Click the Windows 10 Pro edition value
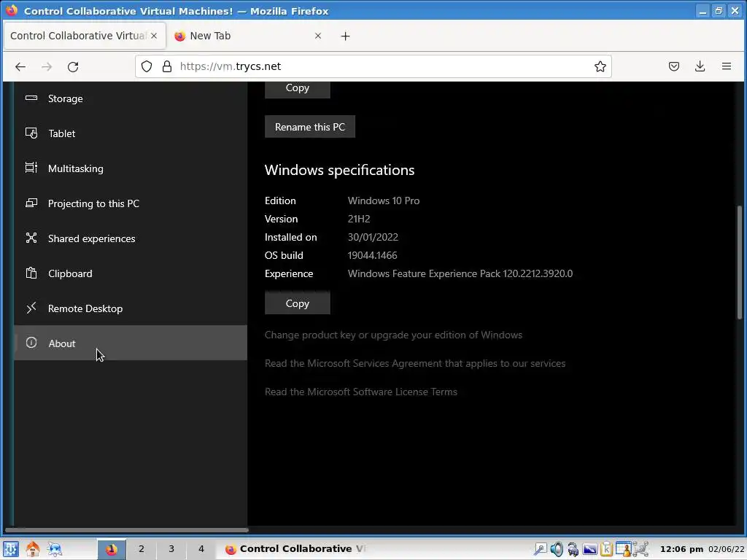This screenshot has height=560, width=747. (384, 201)
